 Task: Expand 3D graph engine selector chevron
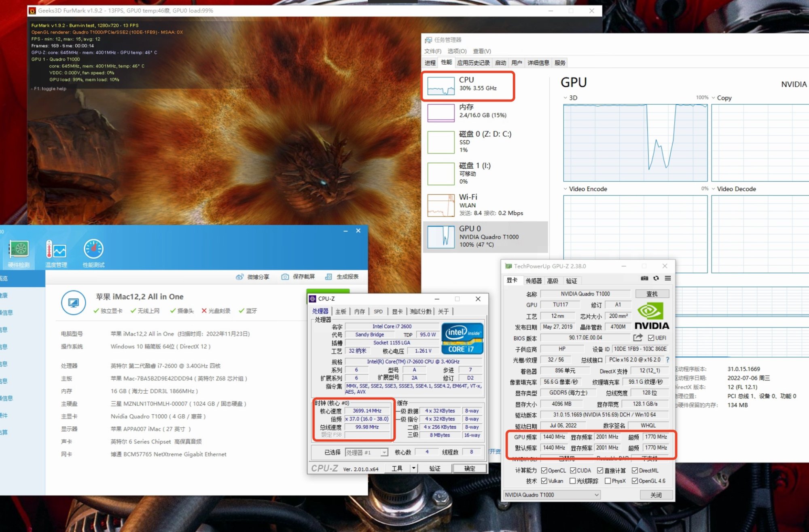[565, 98]
